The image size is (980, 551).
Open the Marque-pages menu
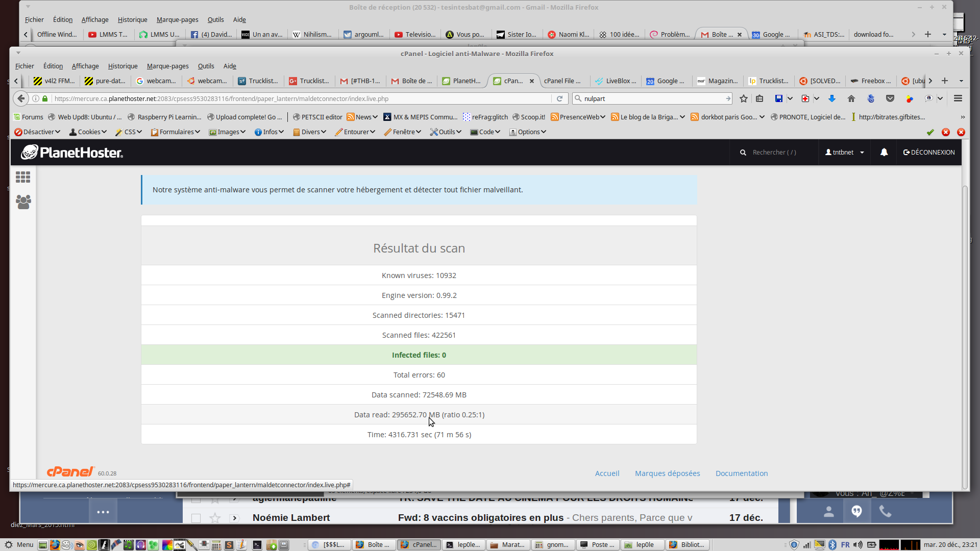point(167,66)
